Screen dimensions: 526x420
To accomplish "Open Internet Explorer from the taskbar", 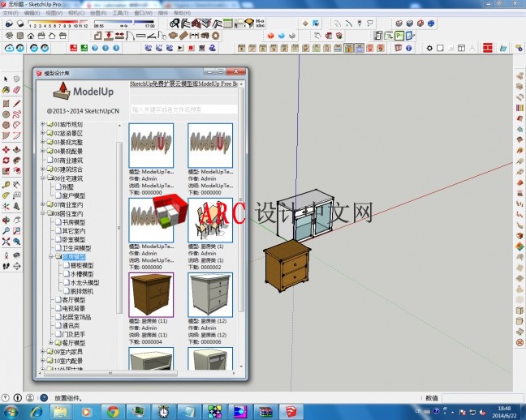I will pos(37,412).
